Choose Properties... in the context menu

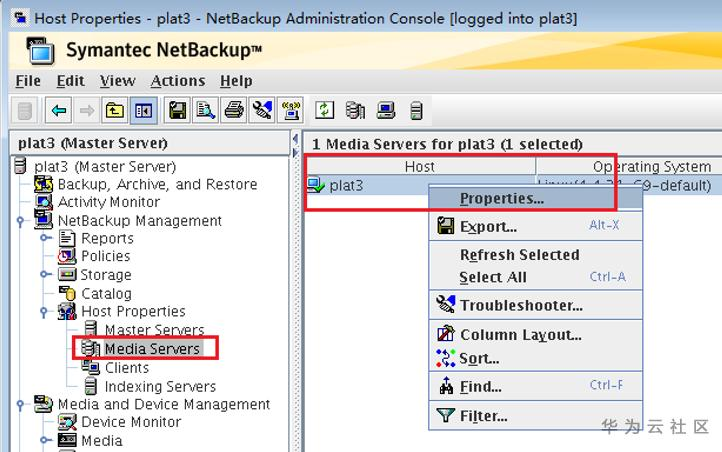(x=536, y=198)
